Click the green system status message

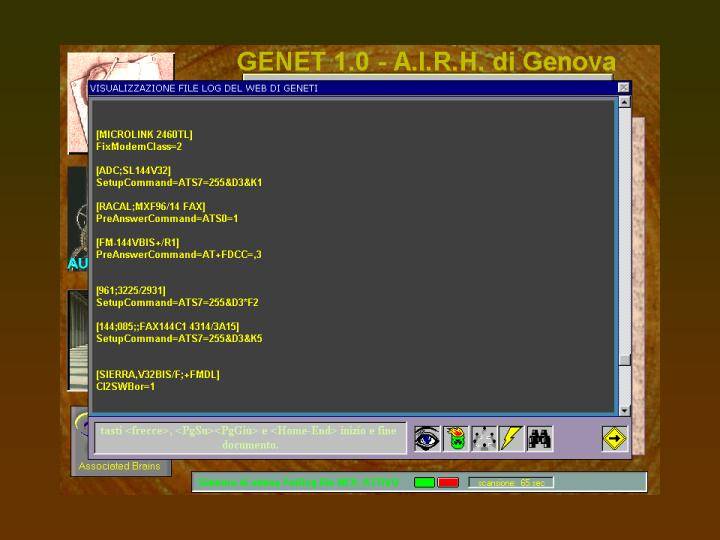point(298,483)
